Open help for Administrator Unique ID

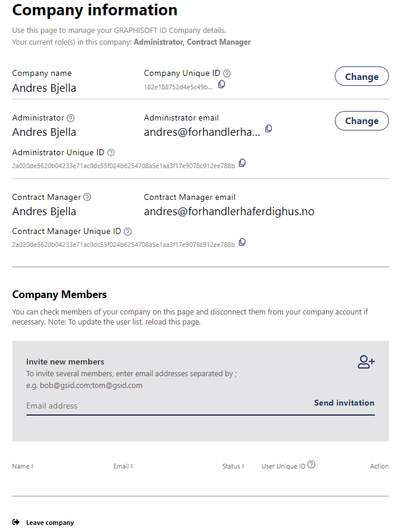pos(111,153)
